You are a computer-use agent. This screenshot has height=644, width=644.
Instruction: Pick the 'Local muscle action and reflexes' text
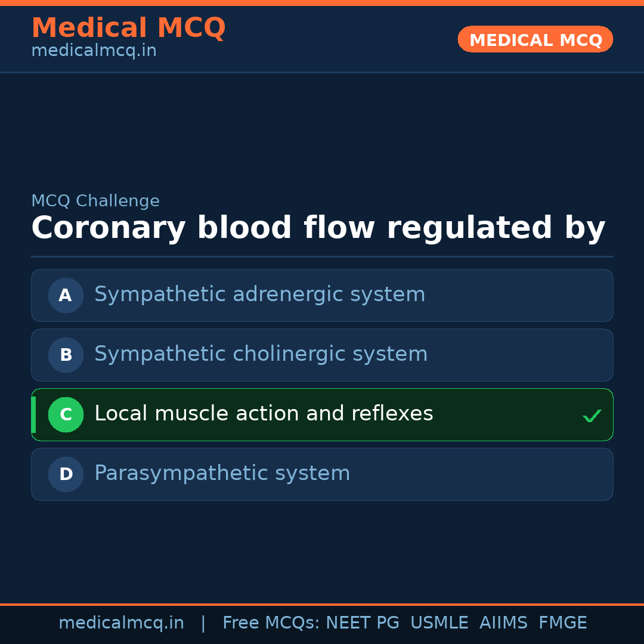point(264,414)
